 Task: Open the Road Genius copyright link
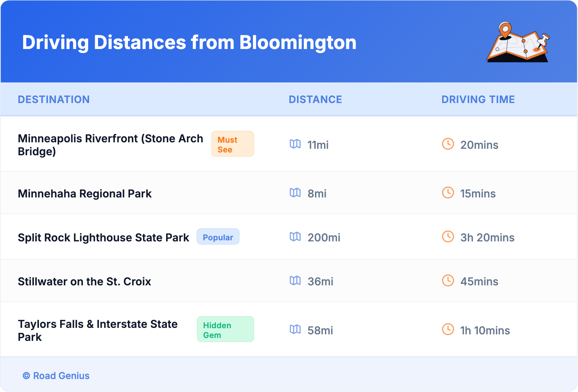tap(56, 376)
